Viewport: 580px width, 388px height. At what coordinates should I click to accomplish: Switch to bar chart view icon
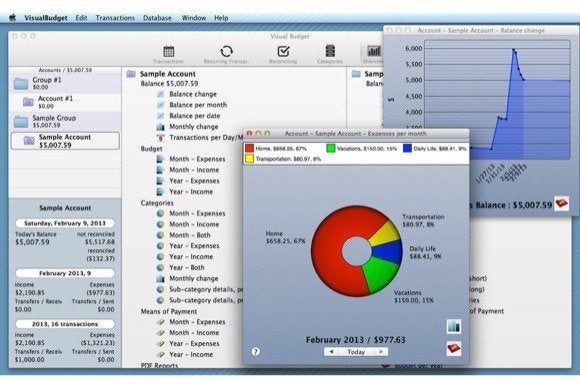[x=454, y=327]
